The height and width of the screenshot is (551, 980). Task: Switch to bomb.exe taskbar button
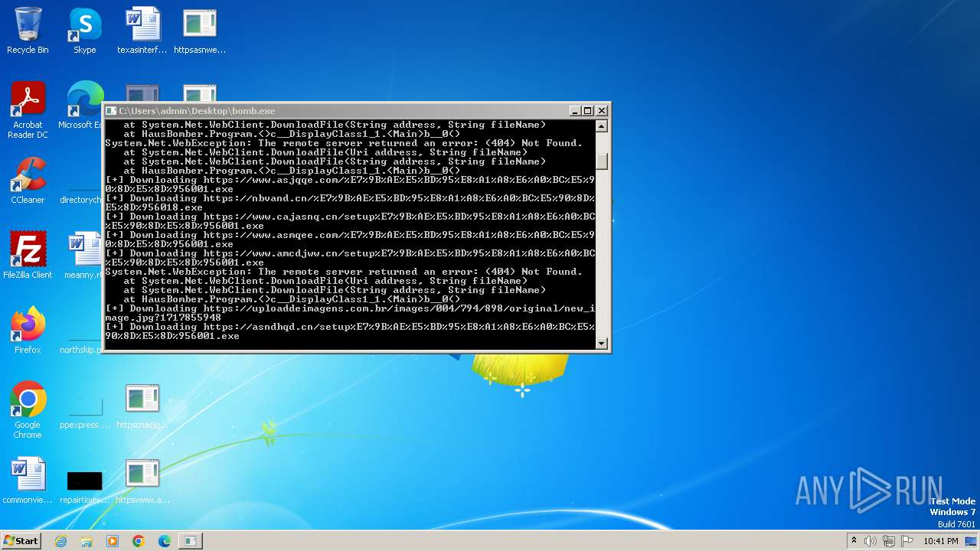click(x=190, y=541)
